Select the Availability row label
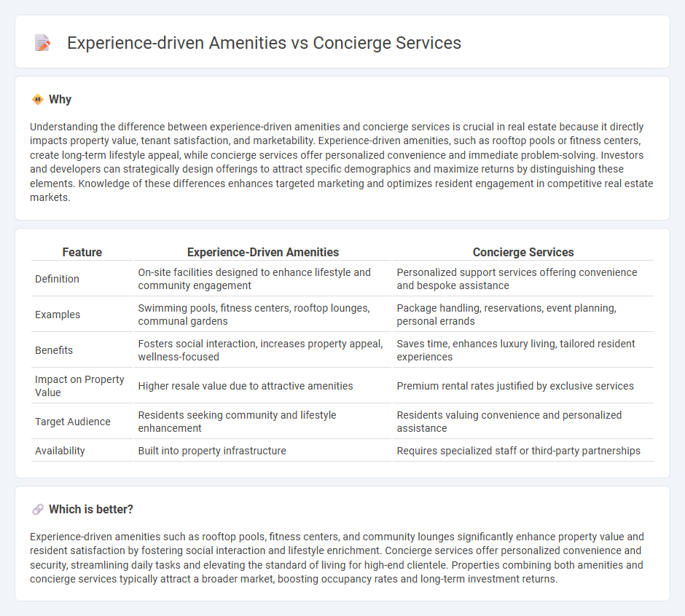Viewport: 685px width, 616px height. tap(60, 451)
